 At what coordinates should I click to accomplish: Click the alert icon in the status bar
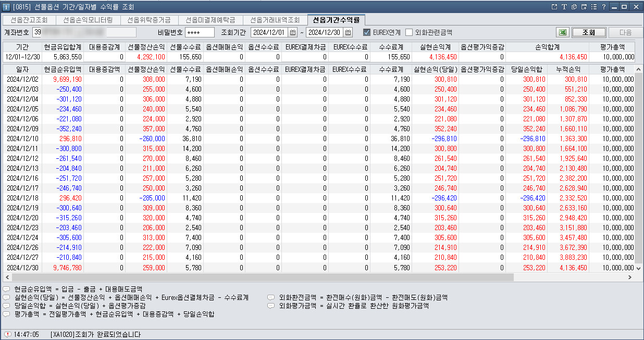click(x=8, y=335)
